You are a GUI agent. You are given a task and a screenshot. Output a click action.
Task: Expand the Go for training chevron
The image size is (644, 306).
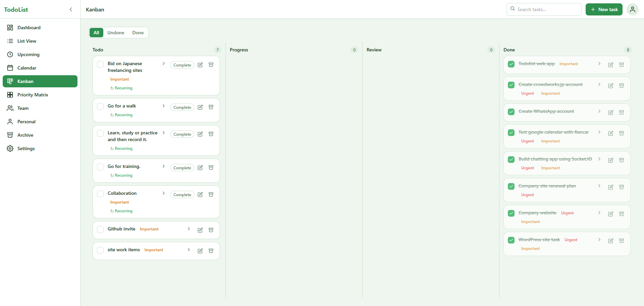[164, 166]
